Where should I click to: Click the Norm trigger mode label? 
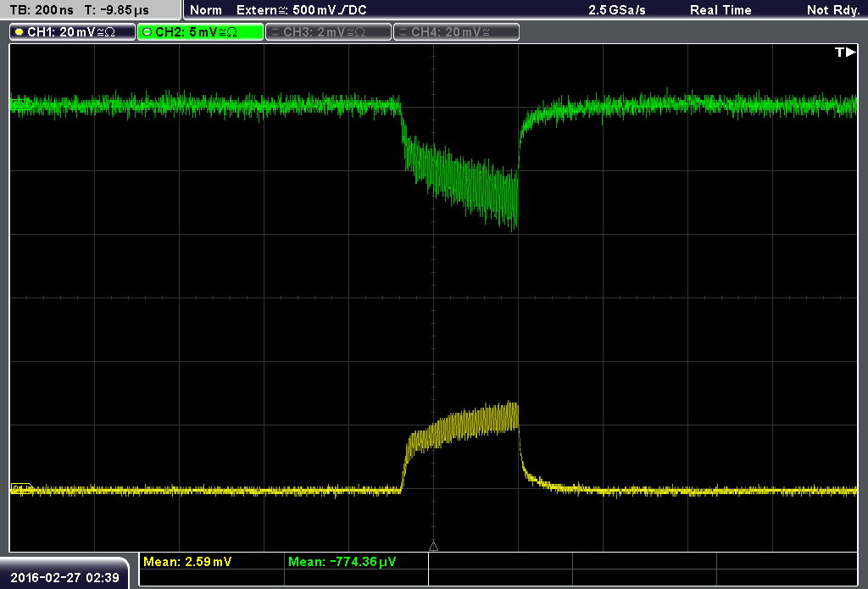(x=206, y=10)
